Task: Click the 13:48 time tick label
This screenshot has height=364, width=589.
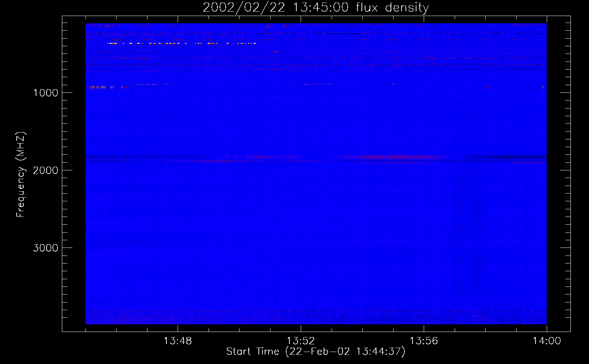Action: (178, 341)
